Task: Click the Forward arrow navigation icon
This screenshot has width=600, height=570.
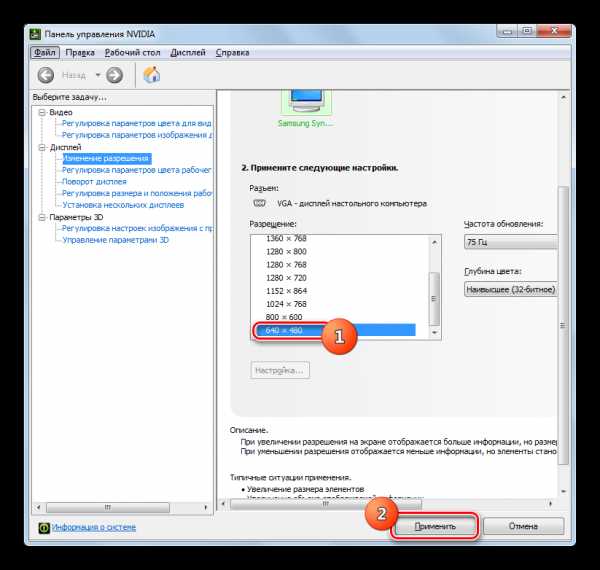Action: 114,75
